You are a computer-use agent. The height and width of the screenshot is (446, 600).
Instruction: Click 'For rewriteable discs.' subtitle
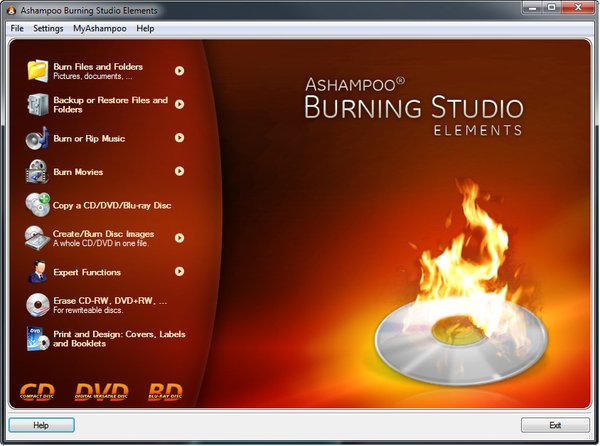(88, 310)
